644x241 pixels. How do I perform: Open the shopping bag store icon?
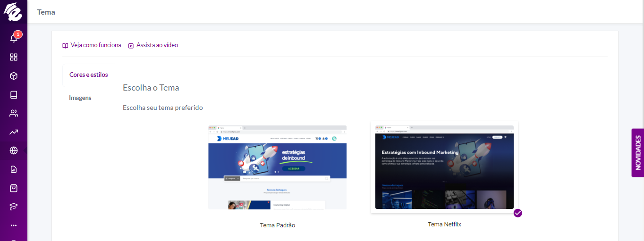click(x=14, y=188)
